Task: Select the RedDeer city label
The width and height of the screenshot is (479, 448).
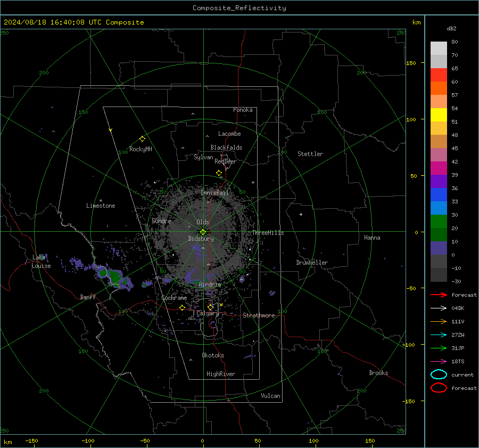Action: 226,161
